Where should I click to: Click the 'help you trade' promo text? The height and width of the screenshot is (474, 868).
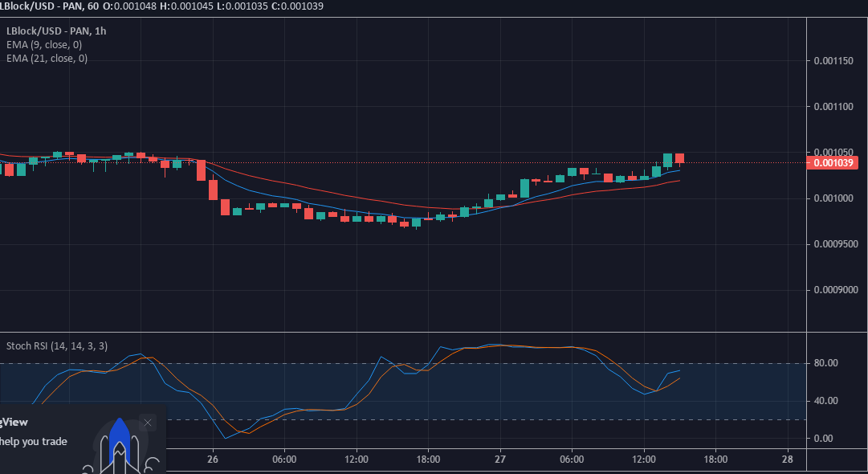coord(33,442)
